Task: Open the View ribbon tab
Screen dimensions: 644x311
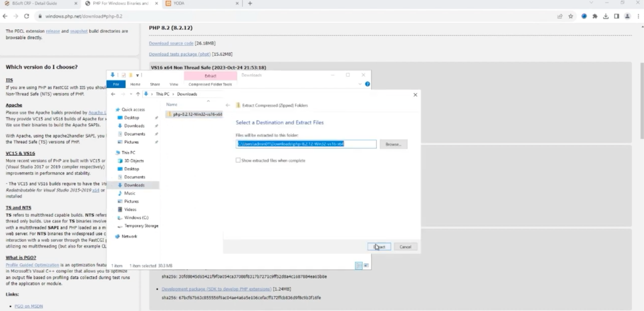Action: pos(174,84)
